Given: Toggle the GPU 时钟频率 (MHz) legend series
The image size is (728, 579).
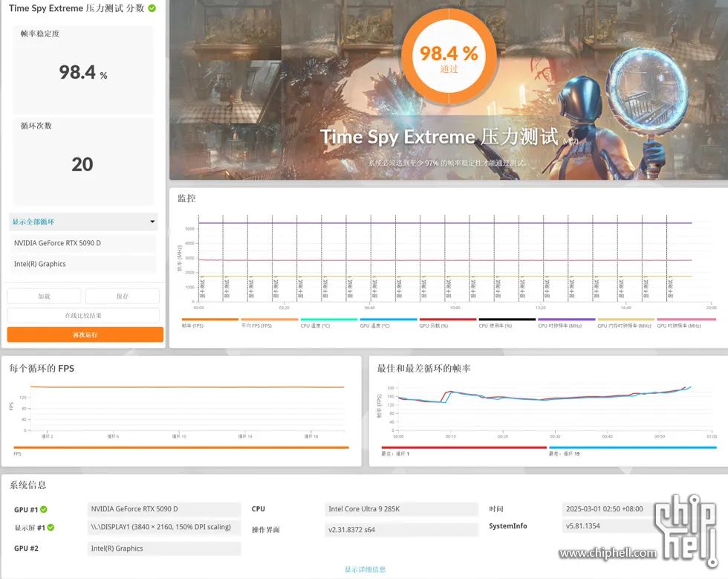Looking at the screenshot, I should [686, 323].
